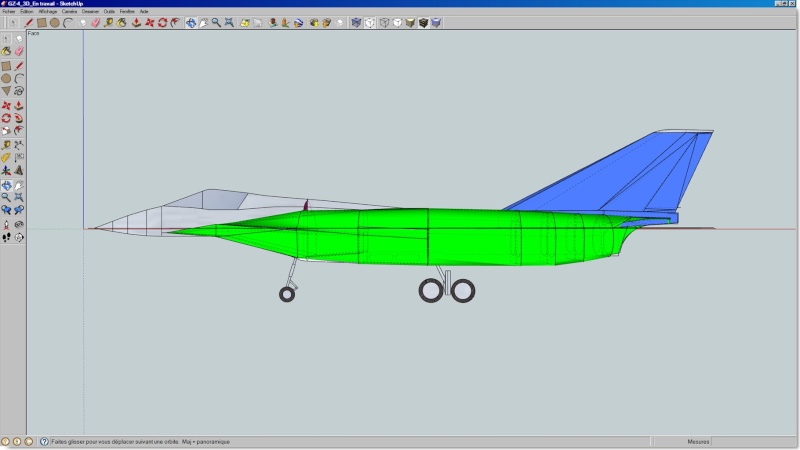Click Previous view tool in left toolbar

click(x=6, y=210)
